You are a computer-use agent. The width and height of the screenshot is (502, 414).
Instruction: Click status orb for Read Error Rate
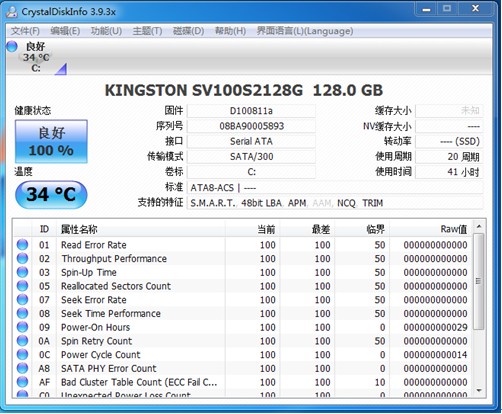coord(22,245)
